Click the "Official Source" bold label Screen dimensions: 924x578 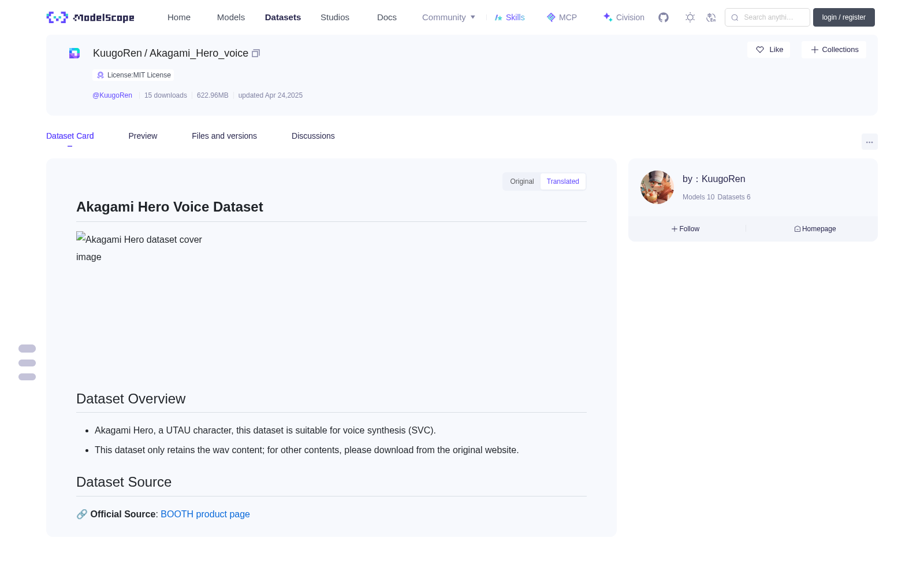coord(123,514)
